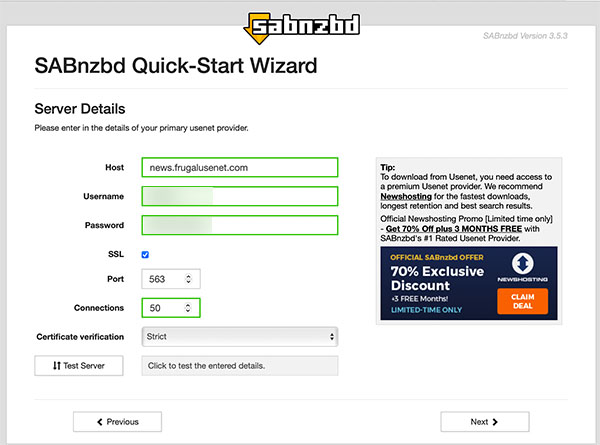Click the Test Server button

point(79,366)
